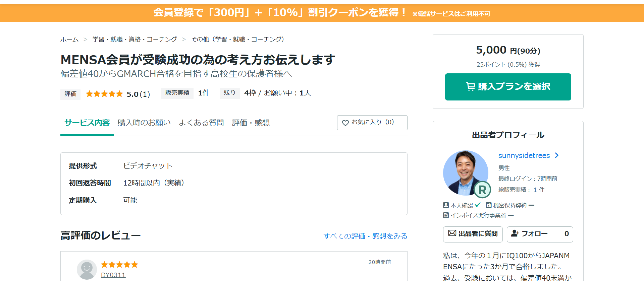Click the green checkmark next to 本人確認
Screen dimensions: 644x281
coord(478,205)
